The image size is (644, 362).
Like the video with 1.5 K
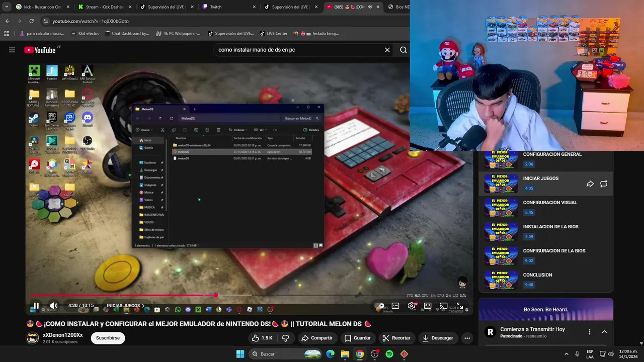pyautogui.click(x=262, y=338)
